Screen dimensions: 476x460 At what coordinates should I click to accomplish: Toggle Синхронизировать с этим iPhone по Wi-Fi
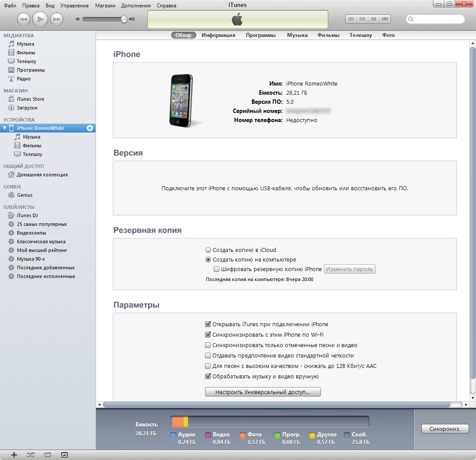208,334
